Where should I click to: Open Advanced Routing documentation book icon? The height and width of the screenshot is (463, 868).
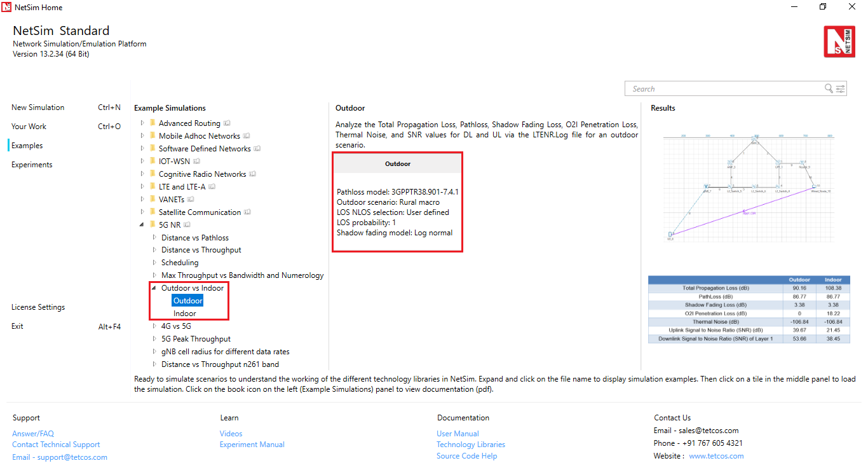pos(227,123)
